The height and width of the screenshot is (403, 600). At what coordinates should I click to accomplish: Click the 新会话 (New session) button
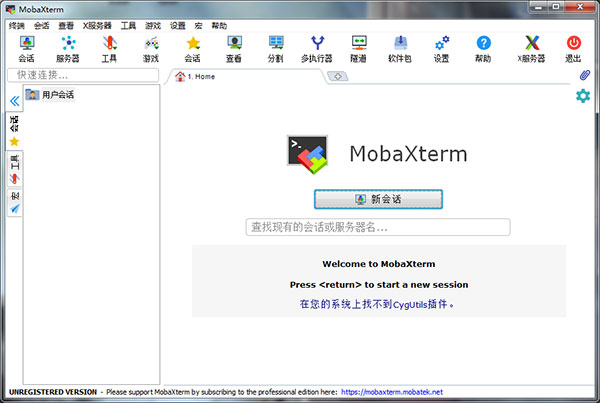(378, 199)
